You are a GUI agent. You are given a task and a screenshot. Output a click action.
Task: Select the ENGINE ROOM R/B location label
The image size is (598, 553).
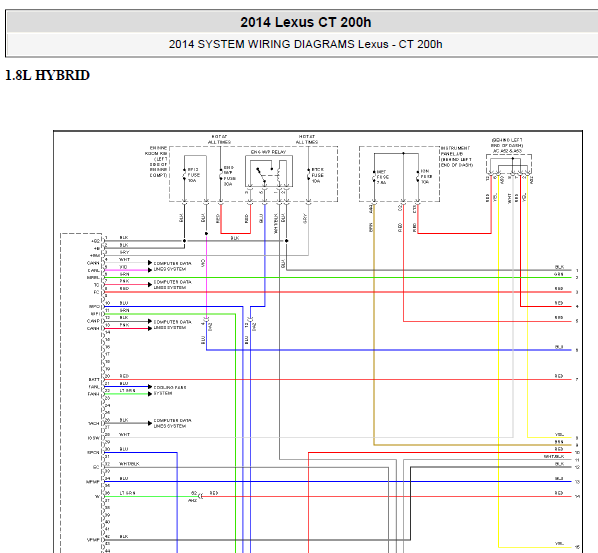click(156, 161)
